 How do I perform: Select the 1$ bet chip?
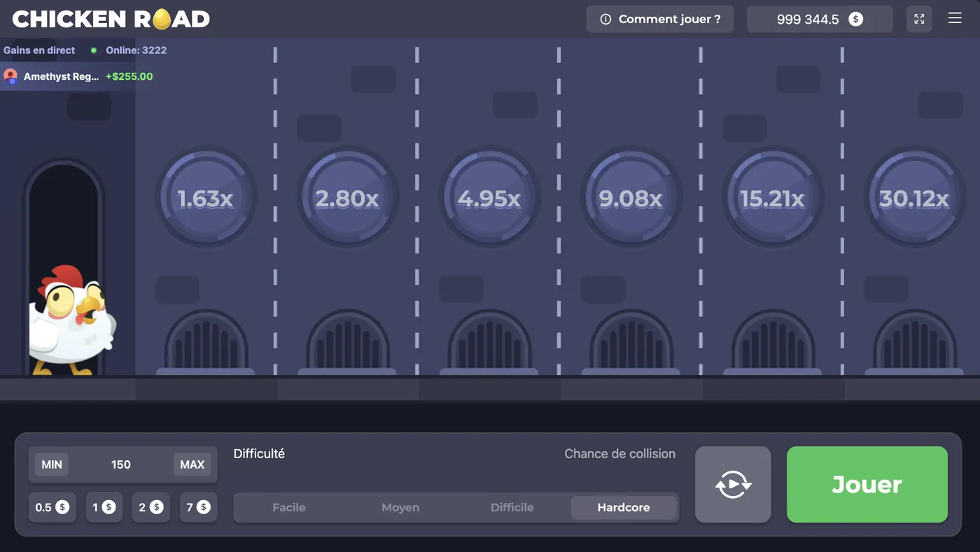(x=104, y=506)
